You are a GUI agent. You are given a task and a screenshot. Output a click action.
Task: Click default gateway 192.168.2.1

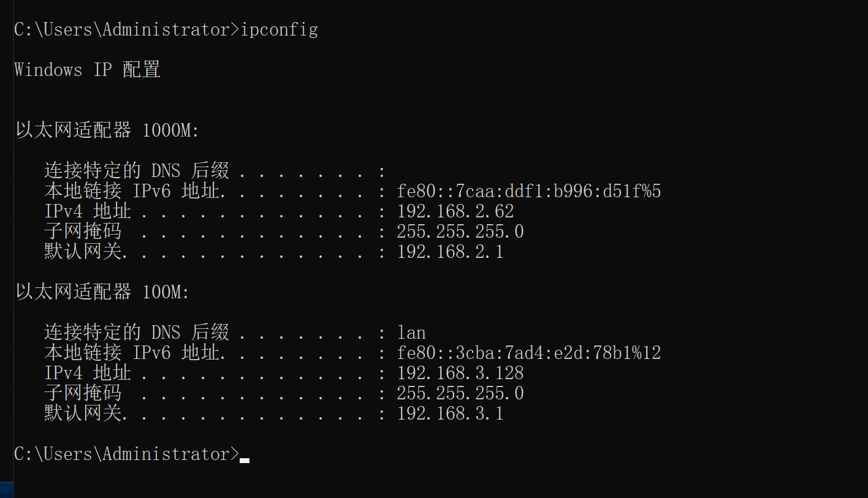coord(450,252)
